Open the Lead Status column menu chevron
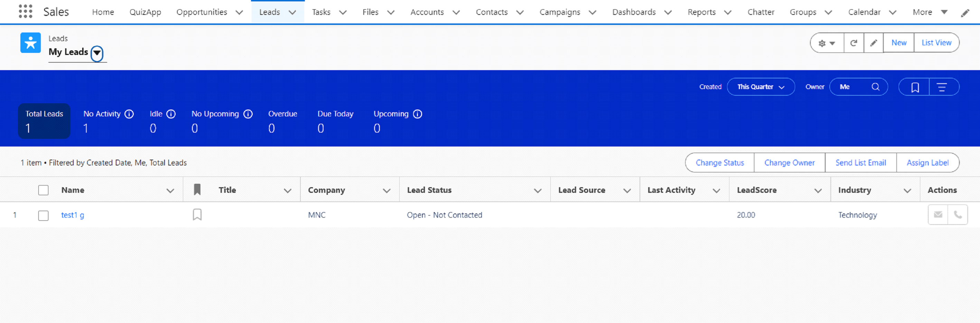Screen dimensions: 980x323 pos(538,190)
